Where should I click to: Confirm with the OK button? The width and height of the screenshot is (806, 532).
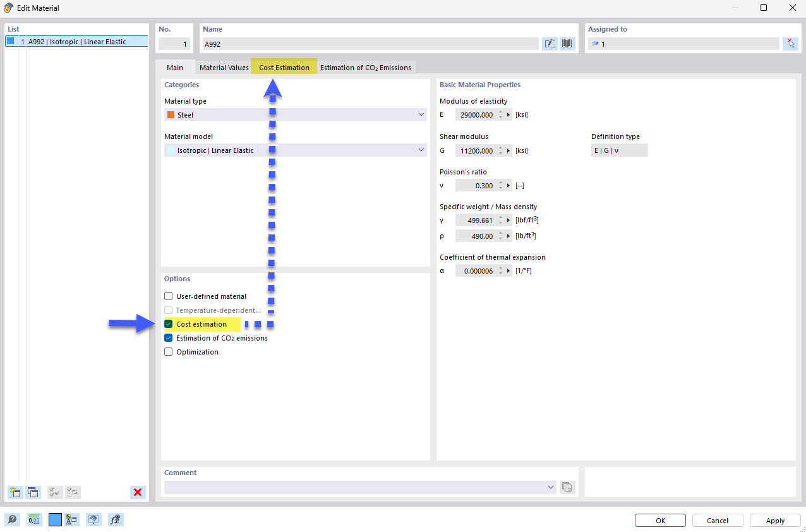point(659,520)
